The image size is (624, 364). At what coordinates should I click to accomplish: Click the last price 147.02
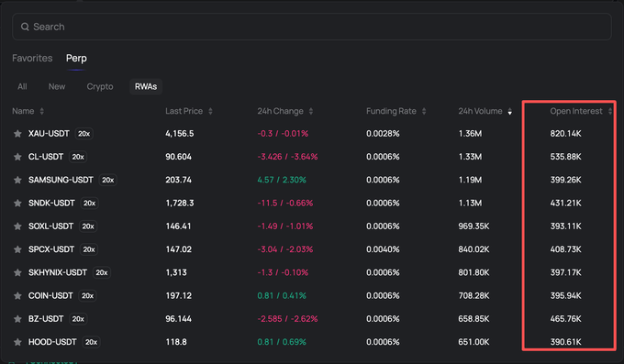click(x=178, y=249)
